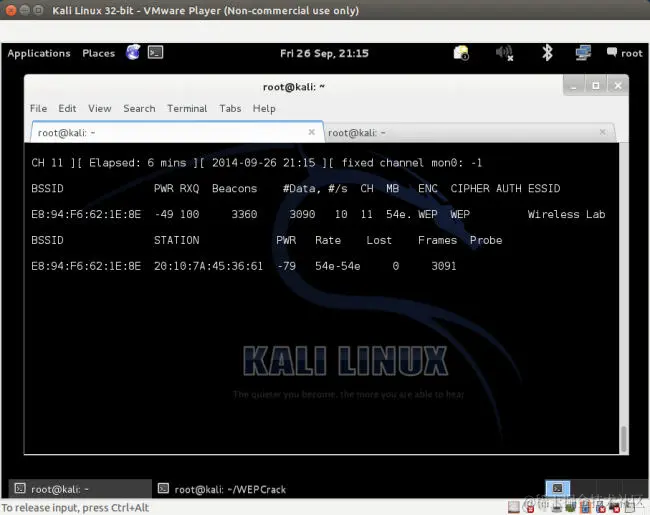This screenshot has width=650, height=515.
Task: Select the active first workspace in switcher
Action: pos(558,488)
